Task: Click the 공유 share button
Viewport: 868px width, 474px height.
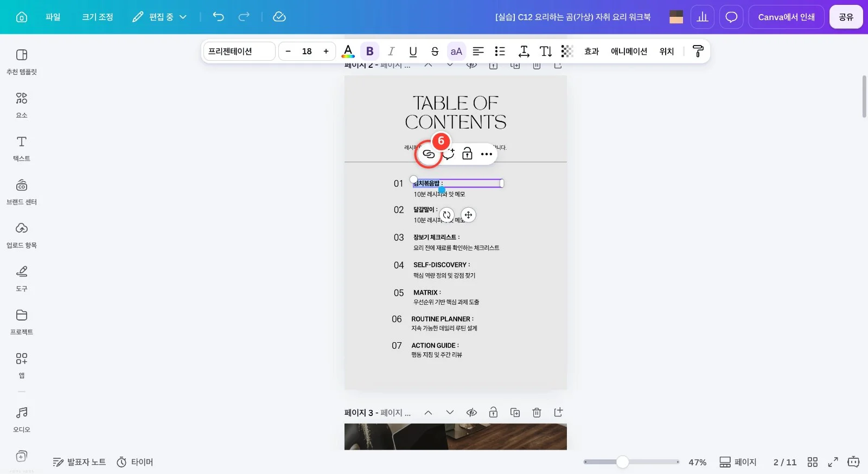Action: pos(846,17)
